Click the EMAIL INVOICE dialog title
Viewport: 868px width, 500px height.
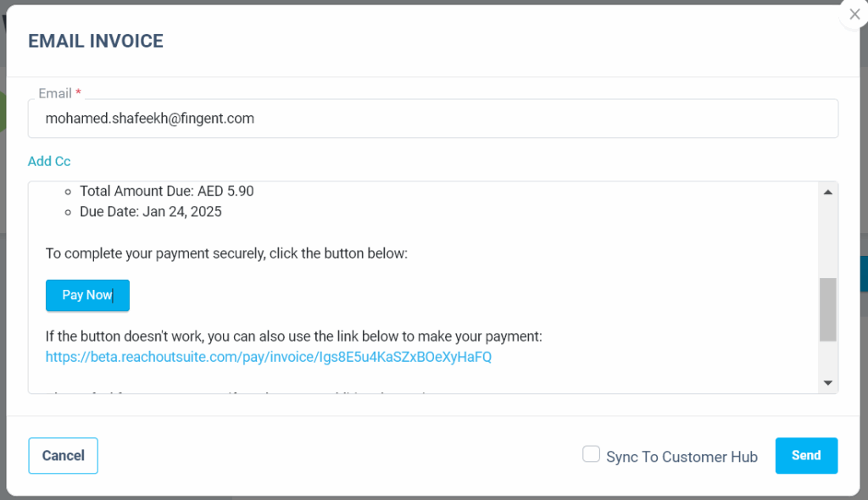coord(96,41)
